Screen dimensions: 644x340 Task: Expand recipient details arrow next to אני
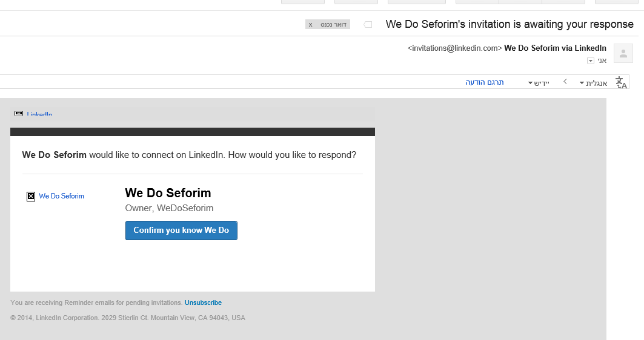[x=591, y=60]
